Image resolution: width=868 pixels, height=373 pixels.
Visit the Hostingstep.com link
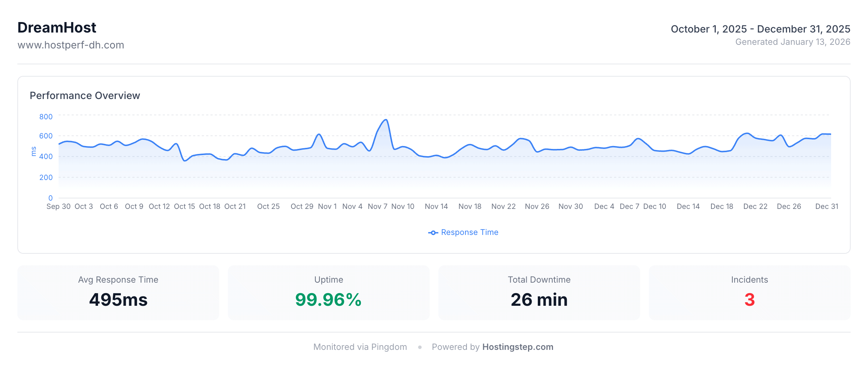[x=518, y=347]
